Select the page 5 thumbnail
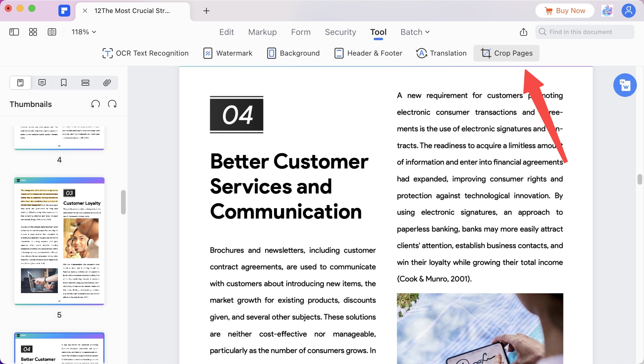Image resolution: width=644 pixels, height=364 pixels. point(59,241)
